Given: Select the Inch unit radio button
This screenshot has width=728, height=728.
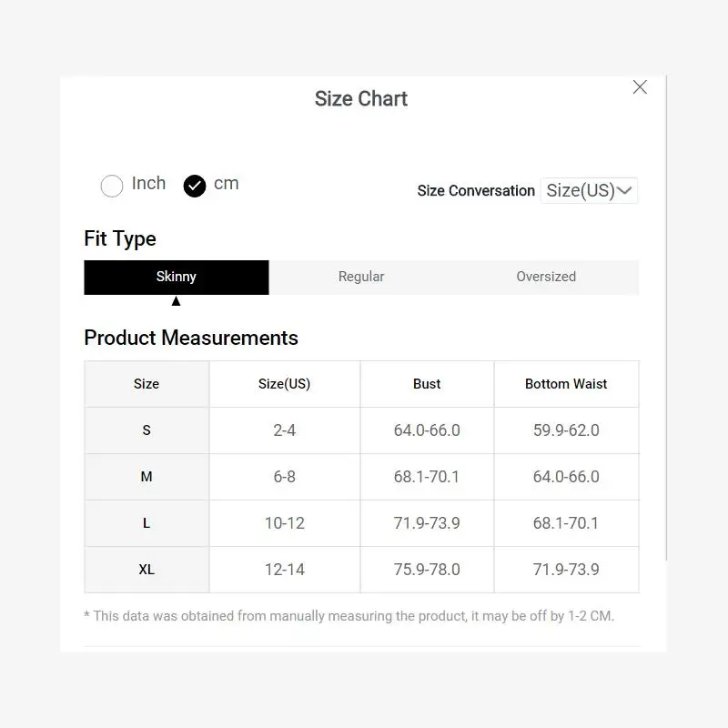Looking at the screenshot, I should click(x=112, y=186).
